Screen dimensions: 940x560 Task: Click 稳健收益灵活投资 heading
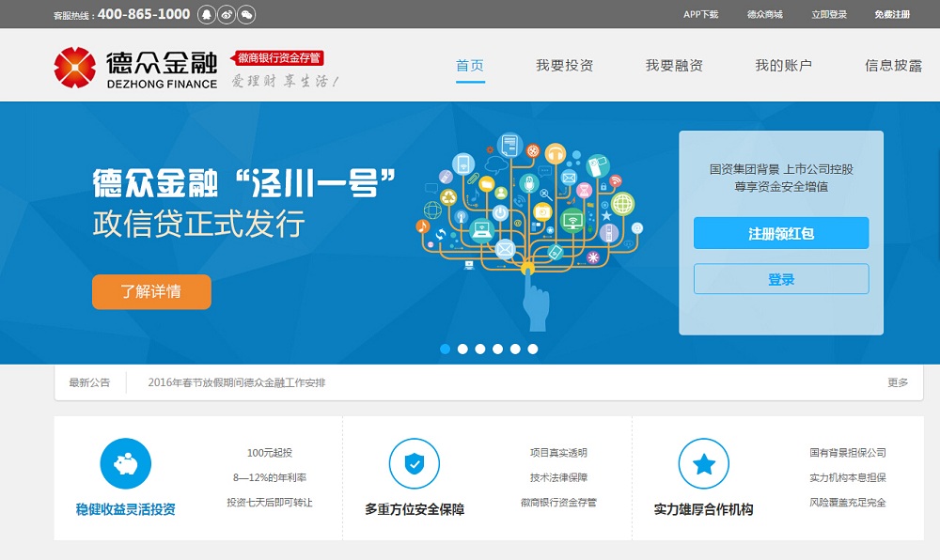click(126, 509)
